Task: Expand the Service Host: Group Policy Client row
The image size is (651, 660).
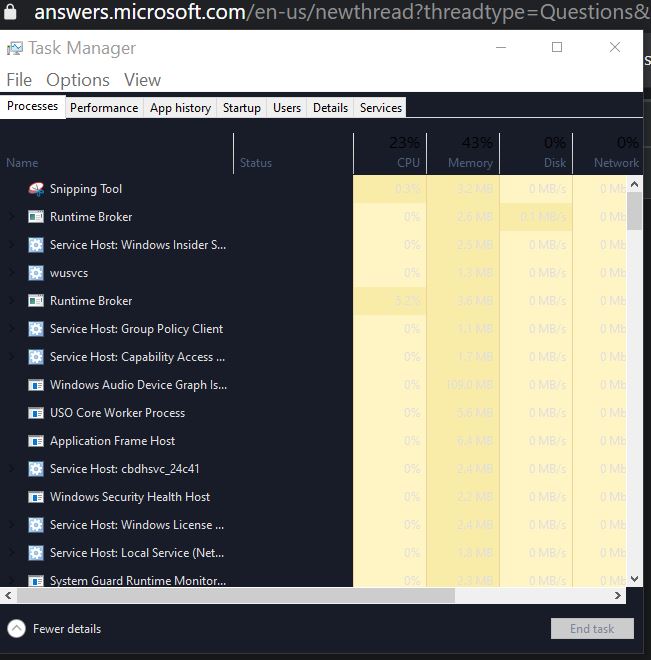Action: [12, 329]
